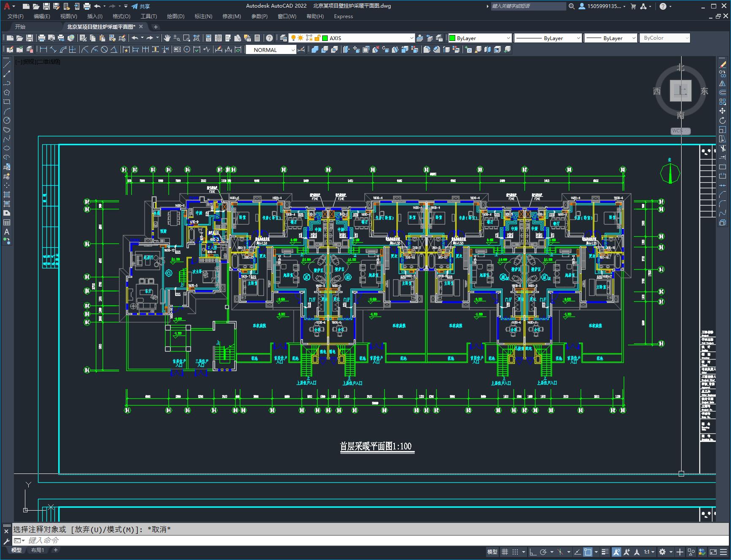Open the Quick Calculator icon

[x=257, y=38]
